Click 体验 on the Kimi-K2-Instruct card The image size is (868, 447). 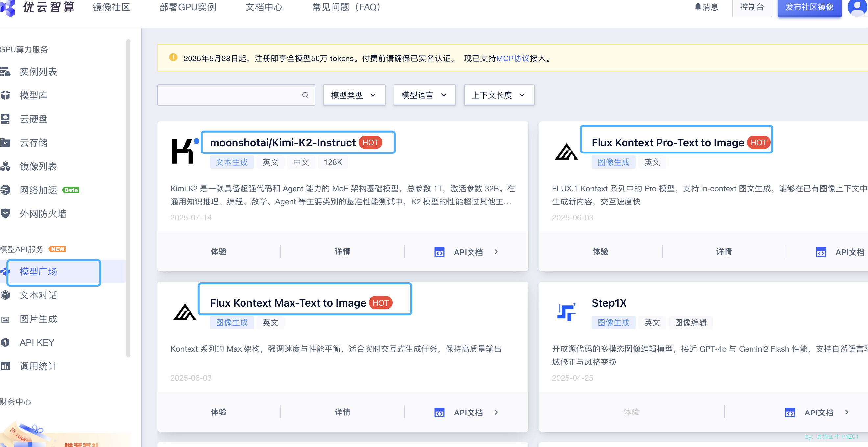click(x=219, y=252)
